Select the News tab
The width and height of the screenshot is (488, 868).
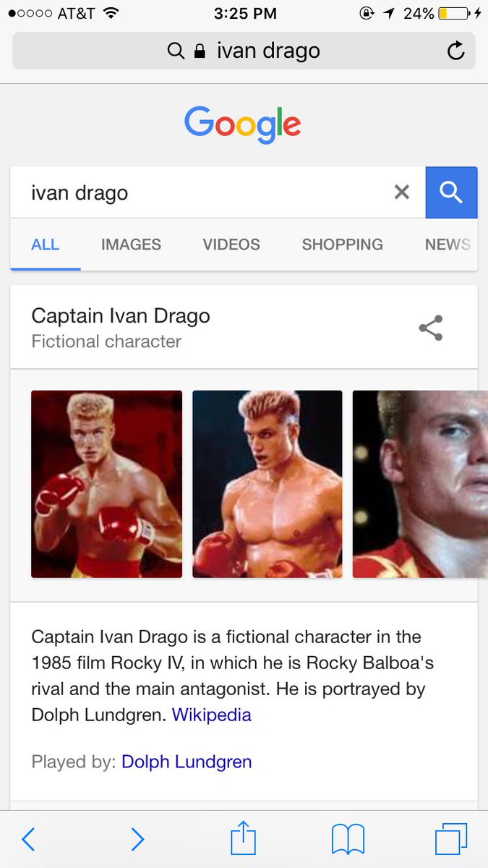448,244
